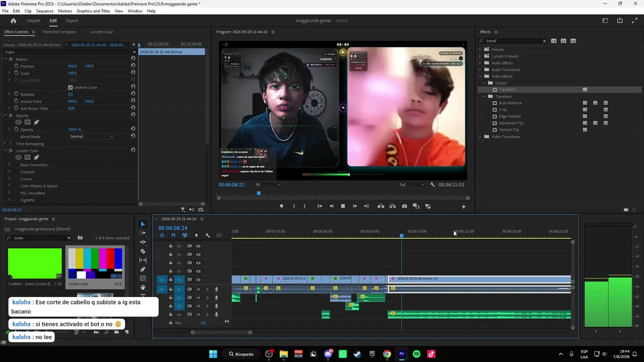Viewport: 644px width, 362px height.
Task: Step forward one frame
Action: [355, 206]
